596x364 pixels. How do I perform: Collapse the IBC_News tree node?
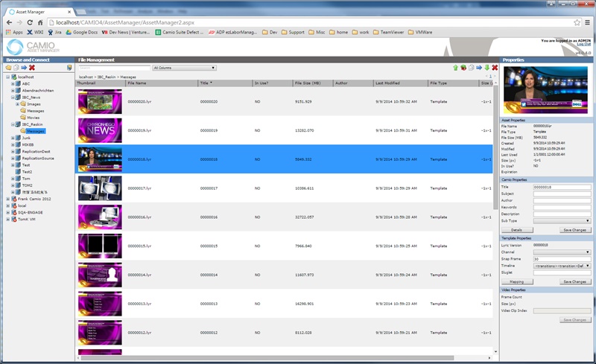13,98
